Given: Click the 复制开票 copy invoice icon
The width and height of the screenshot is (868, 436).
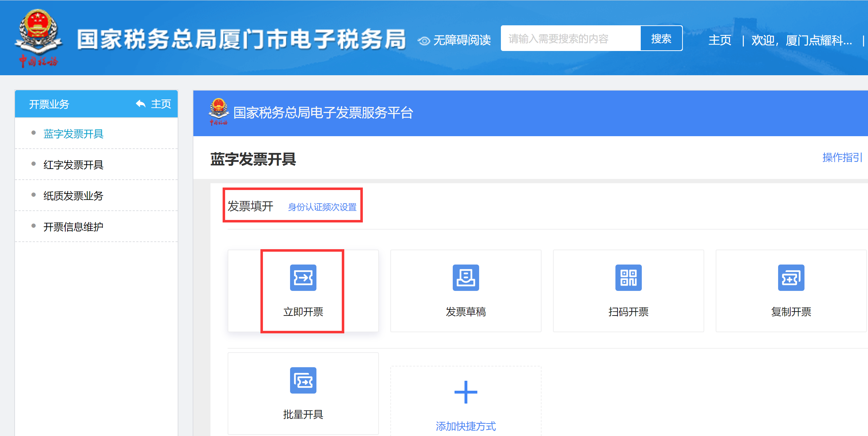Looking at the screenshot, I should pos(791,278).
